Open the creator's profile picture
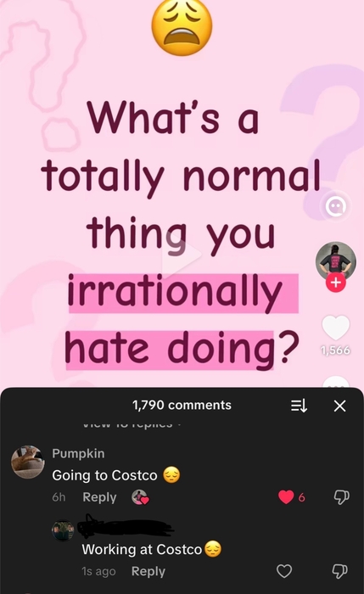Screen dimensions: 364x594 click(x=336, y=261)
